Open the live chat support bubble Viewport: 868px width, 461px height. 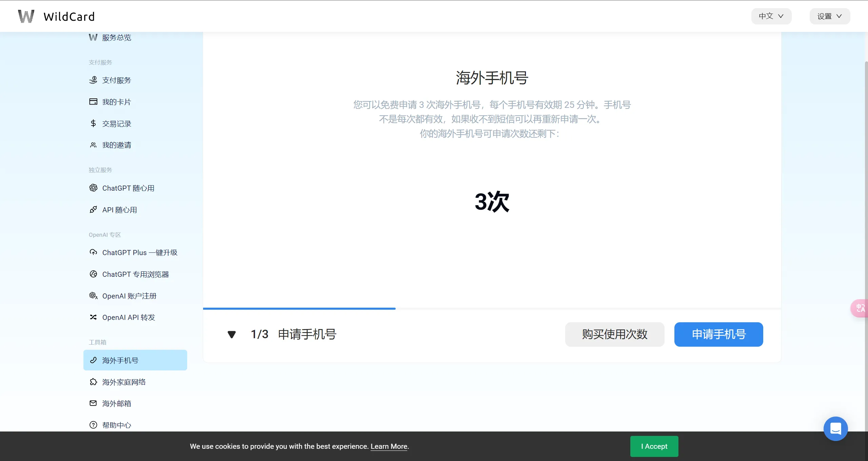click(835, 428)
